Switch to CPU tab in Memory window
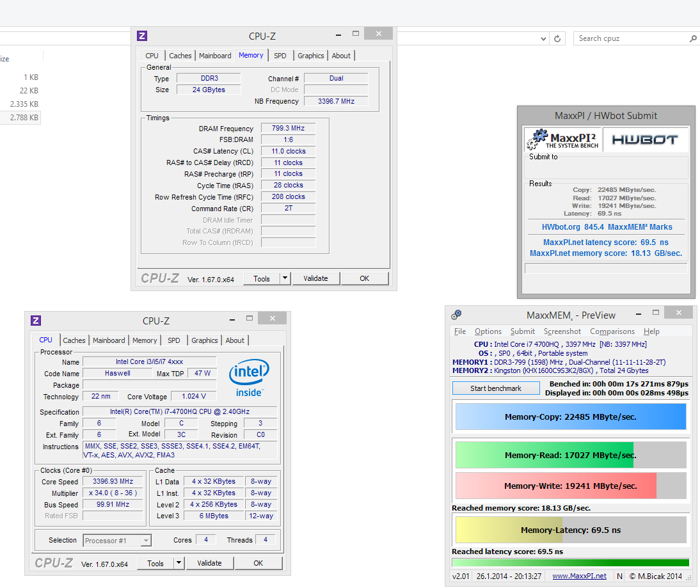 click(x=152, y=56)
